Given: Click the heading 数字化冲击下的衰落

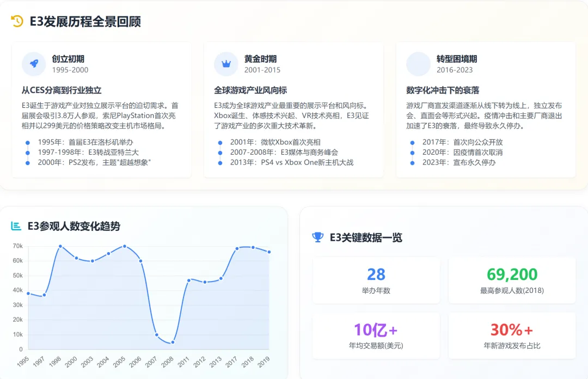Looking at the screenshot, I should pyautogui.click(x=443, y=90).
